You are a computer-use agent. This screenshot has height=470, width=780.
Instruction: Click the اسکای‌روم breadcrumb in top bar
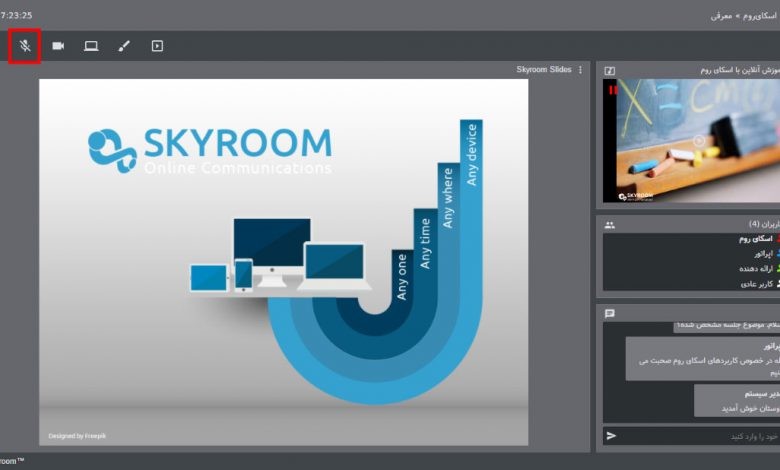pyautogui.click(x=760, y=16)
